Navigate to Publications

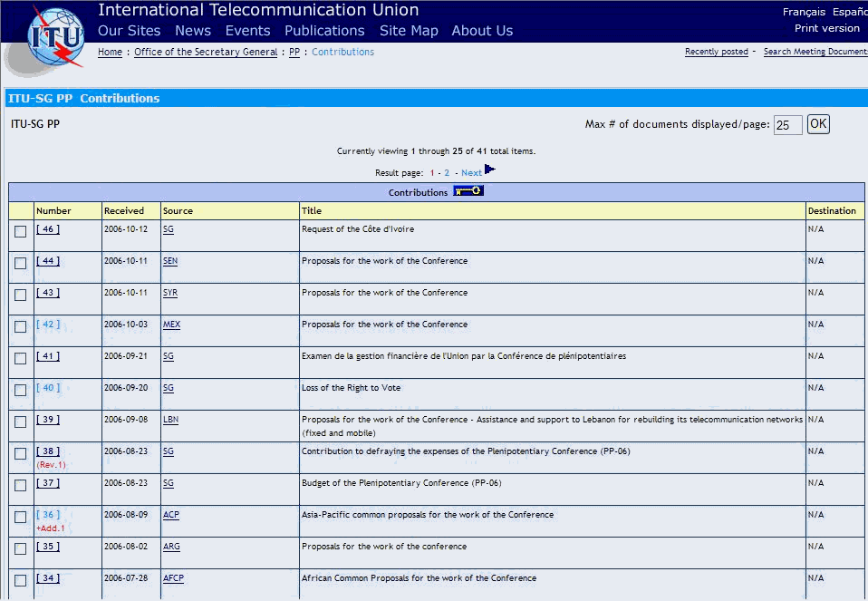pos(324,31)
